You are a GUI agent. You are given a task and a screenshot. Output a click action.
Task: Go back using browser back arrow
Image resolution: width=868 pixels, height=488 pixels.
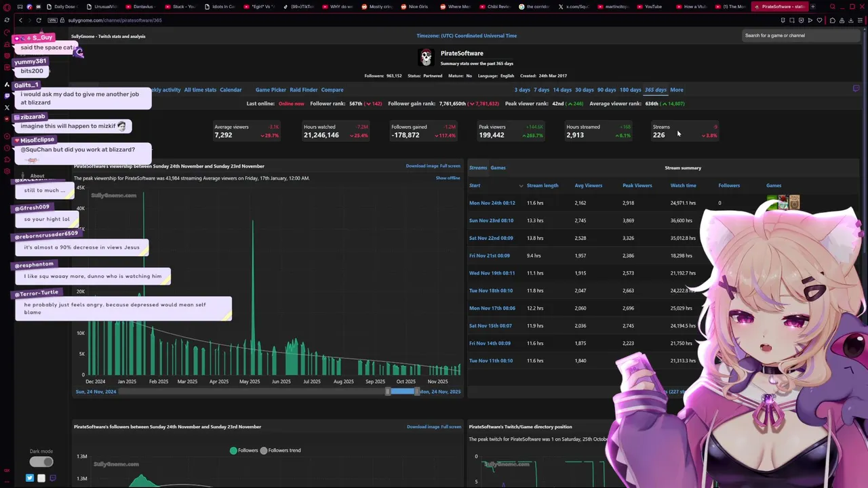pyautogui.click(x=20, y=20)
